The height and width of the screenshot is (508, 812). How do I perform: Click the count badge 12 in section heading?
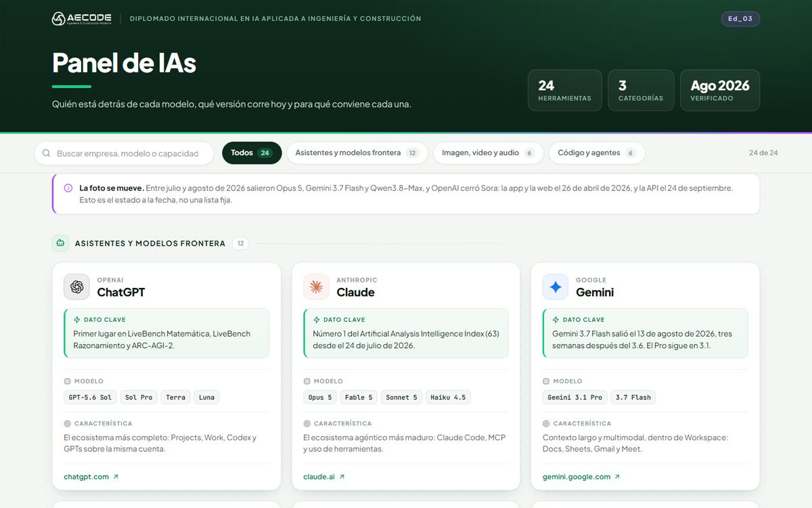[240, 243]
